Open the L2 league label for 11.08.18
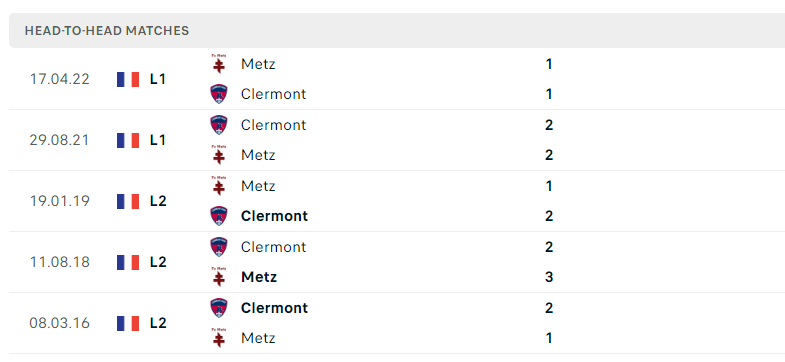785x362 pixels. pyautogui.click(x=158, y=262)
